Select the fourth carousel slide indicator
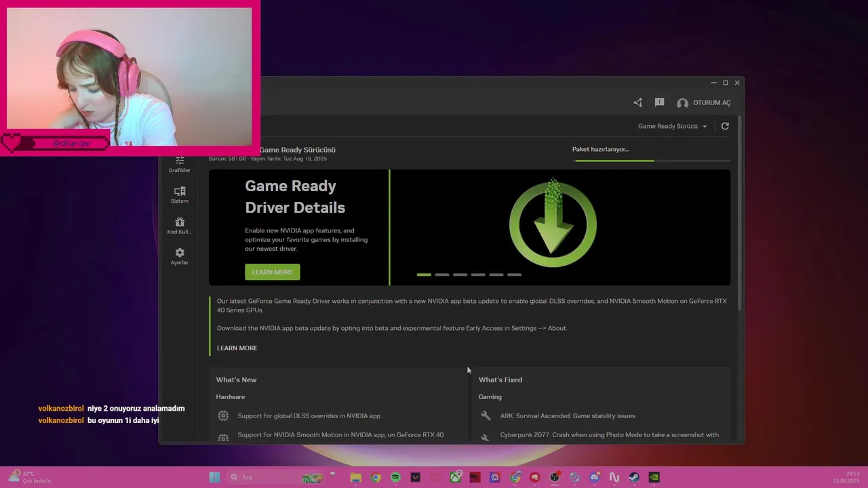 click(x=478, y=274)
